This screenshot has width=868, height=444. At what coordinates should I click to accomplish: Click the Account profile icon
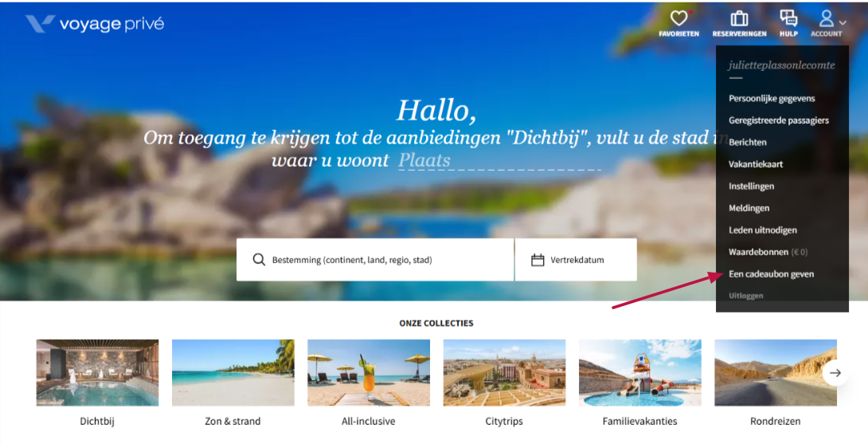[826, 18]
